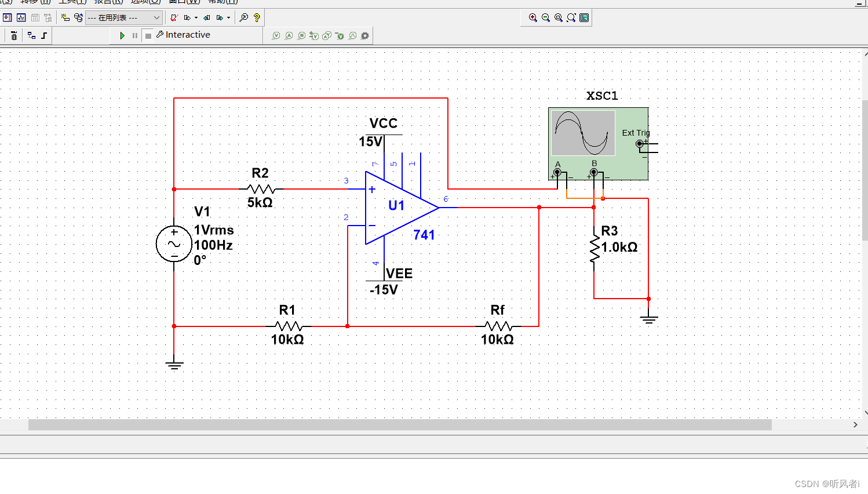Screen dimensions: 868x494
Task: Click the zoom out magnifier icon
Action: pos(546,18)
